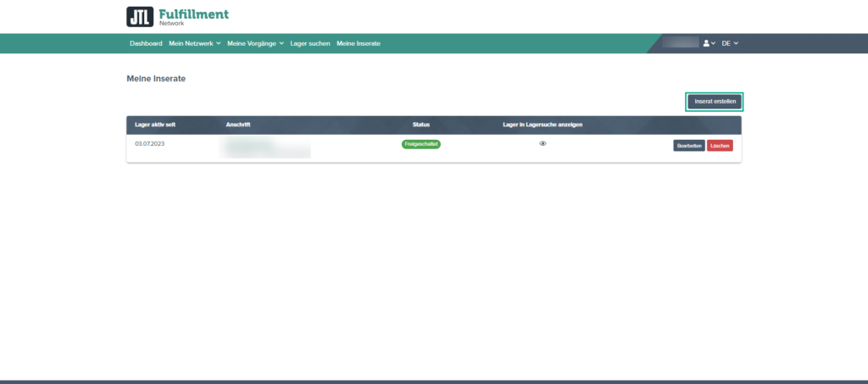Screen dimensions: 868x384
Task: Toggle the eye icon for Lagersuche visibility
Action: tap(542, 143)
